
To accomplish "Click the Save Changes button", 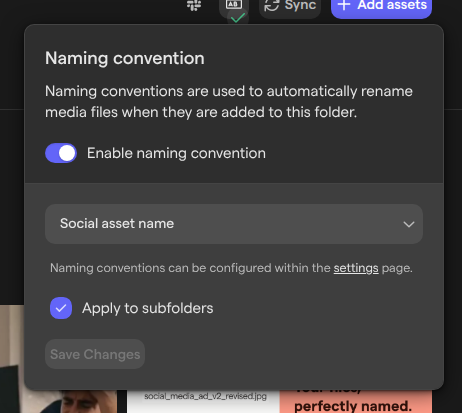I will click(95, 354).
